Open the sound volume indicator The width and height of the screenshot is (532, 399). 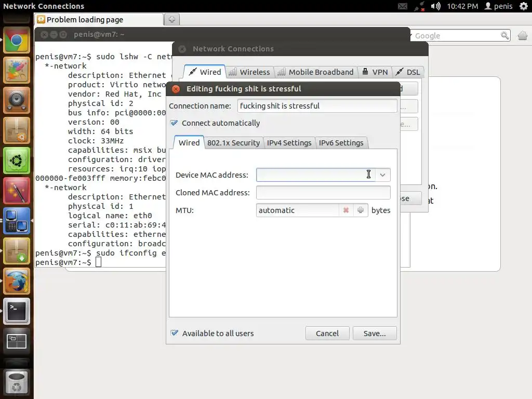[435, 6]
